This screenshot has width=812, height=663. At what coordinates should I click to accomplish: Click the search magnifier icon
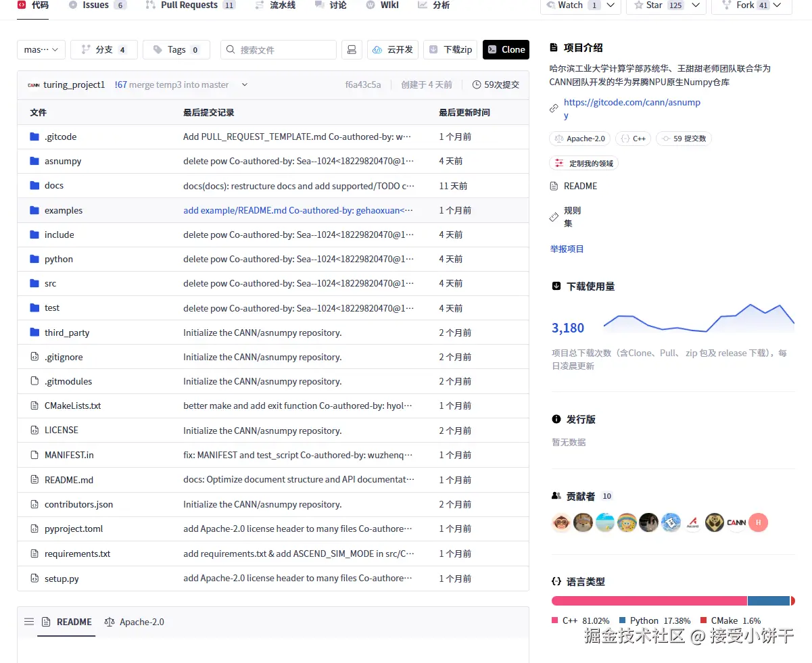(x=231, y=50)
